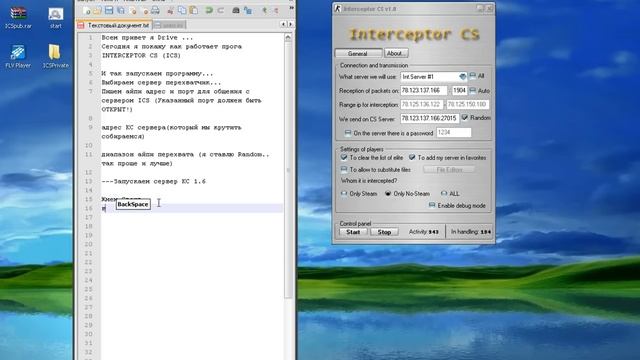Click the CS Server address field
The height and width of the screenshot is (360, 640).
pos(429,118)
